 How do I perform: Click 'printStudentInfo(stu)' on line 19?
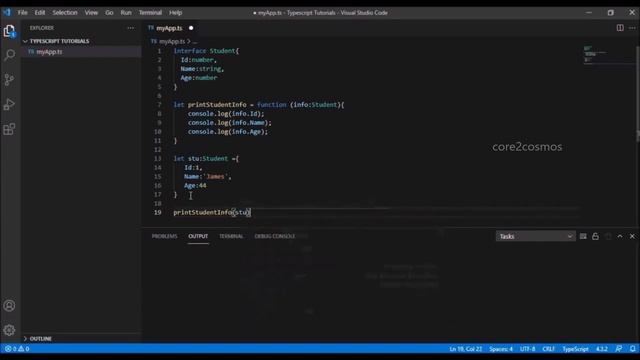pos(212,212)
